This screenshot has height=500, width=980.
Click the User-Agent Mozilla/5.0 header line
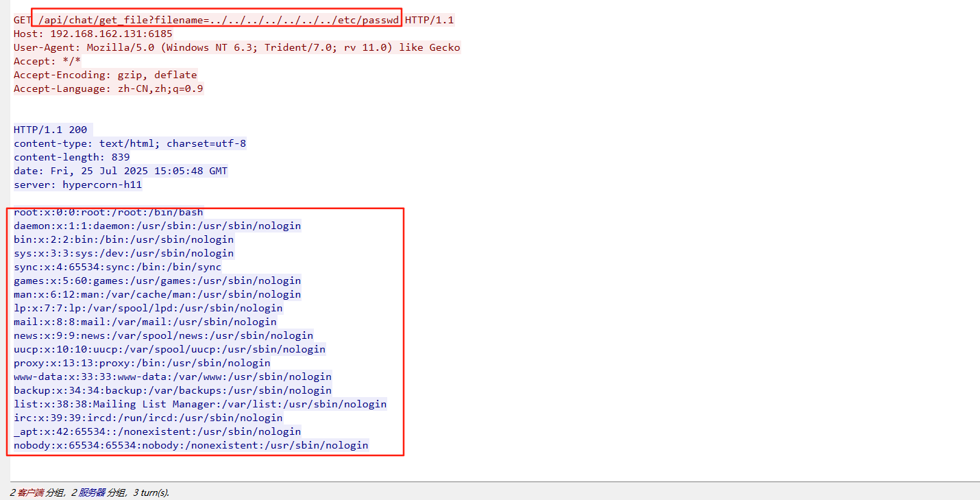click(237, 47)
